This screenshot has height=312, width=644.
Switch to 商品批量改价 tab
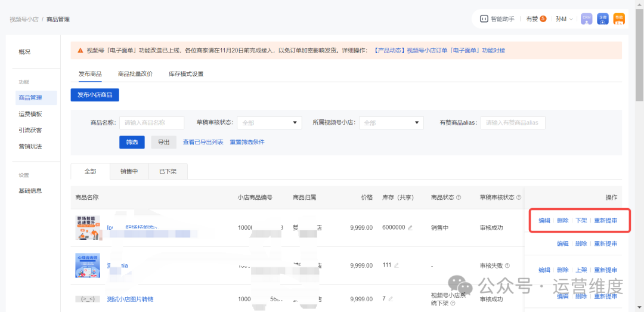(135, 74)
